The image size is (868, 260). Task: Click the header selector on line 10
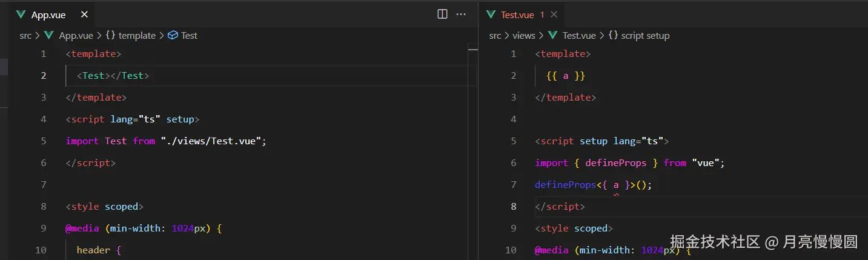pos(93,250)
